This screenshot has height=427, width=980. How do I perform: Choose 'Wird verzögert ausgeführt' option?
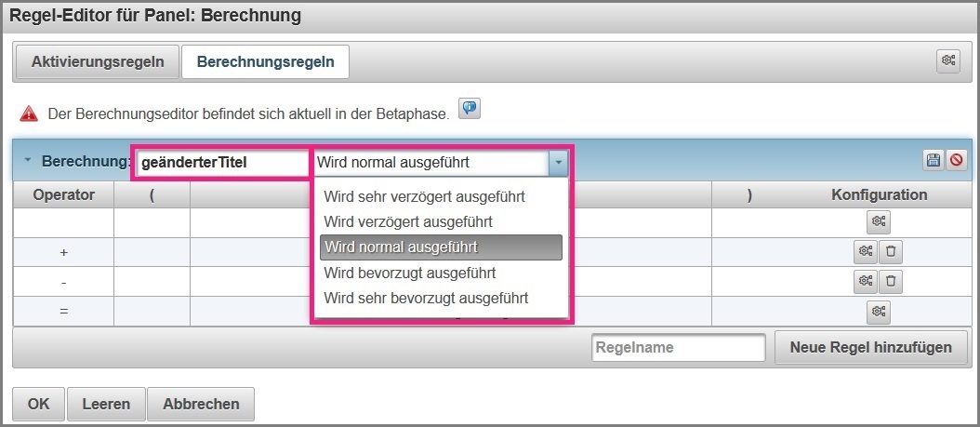(x=408, y=221)
